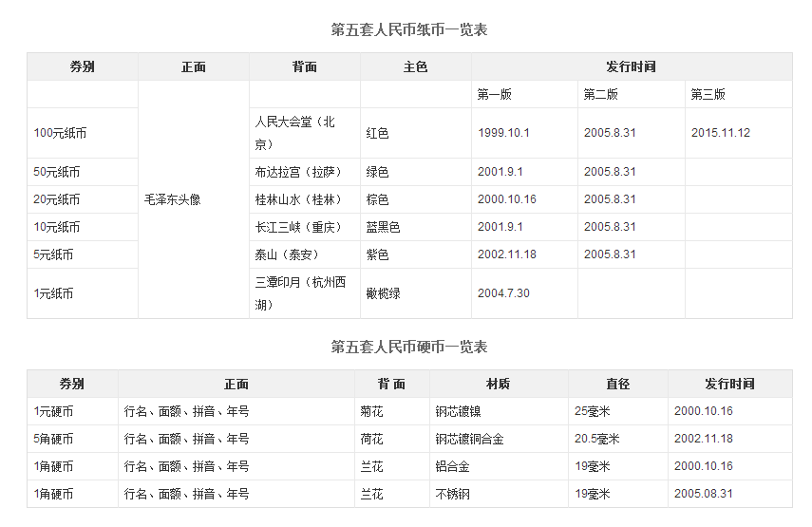Select the 布达拉宫（拉萨） cell

point(298,172)
